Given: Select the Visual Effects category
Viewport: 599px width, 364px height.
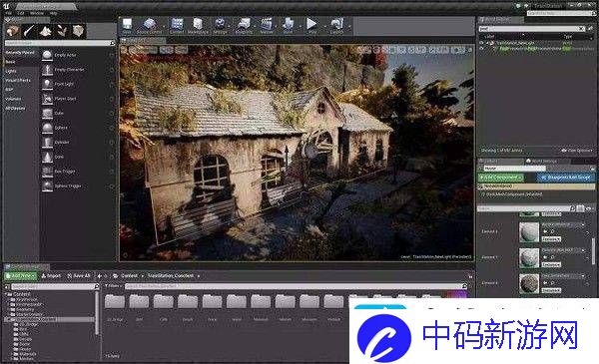Looking at the screenshot, I should tap(18, 81).
